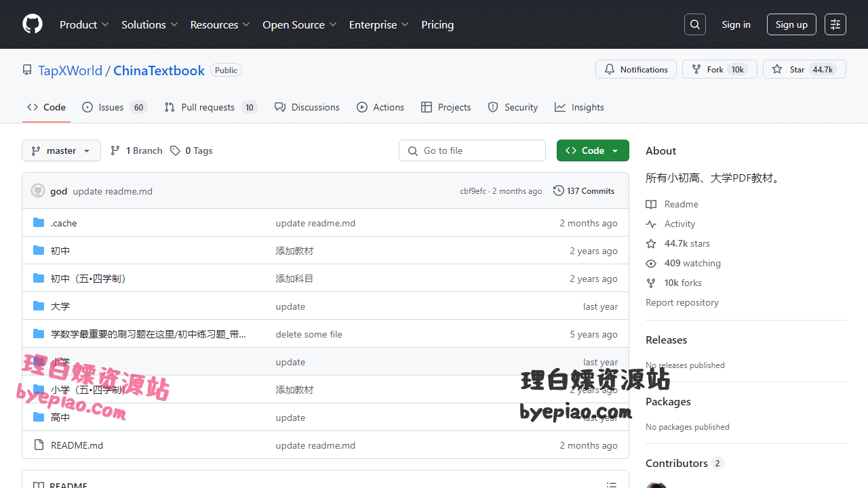Click the folder icon for 大学 row

pos(39,306)
